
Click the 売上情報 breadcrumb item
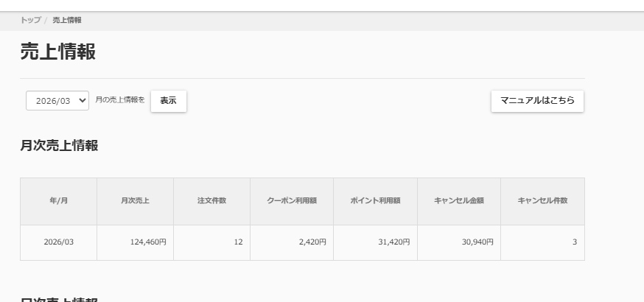click(x=67, y=20)
